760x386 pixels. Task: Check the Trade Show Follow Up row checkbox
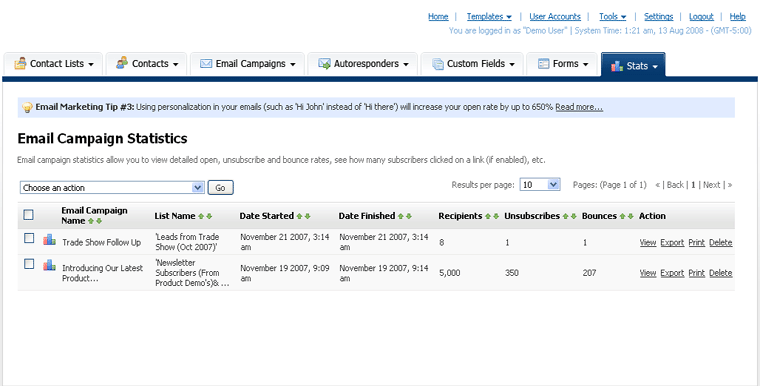pos(29,238)
